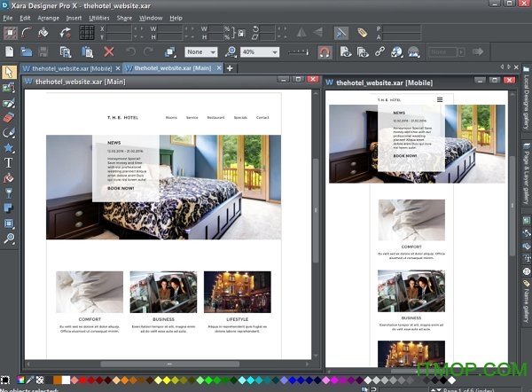Click the Redo arrow icon
The height and width of the screenshot is (392, 532).
click(148, 52)
